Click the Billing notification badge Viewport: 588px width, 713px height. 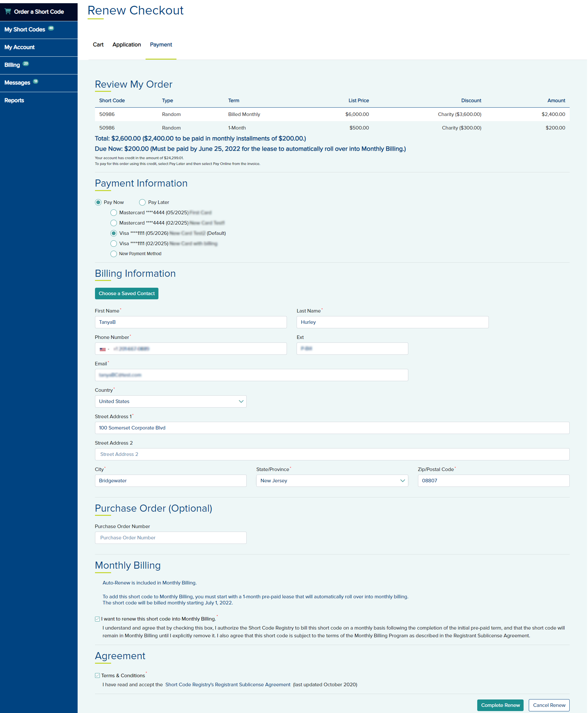click(x=26, y=64)
